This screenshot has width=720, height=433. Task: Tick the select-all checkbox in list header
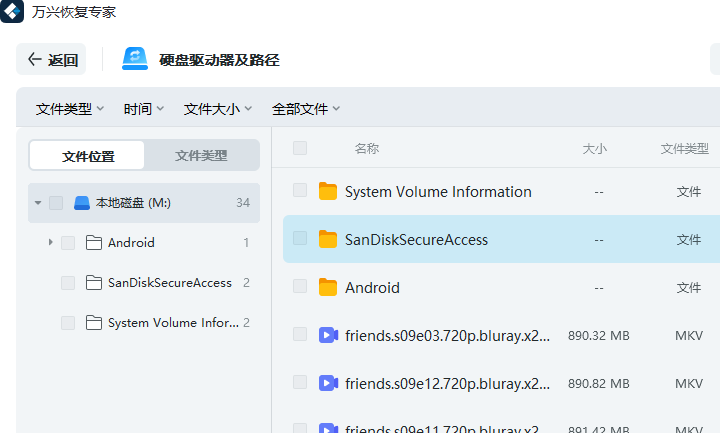(300, 149)
